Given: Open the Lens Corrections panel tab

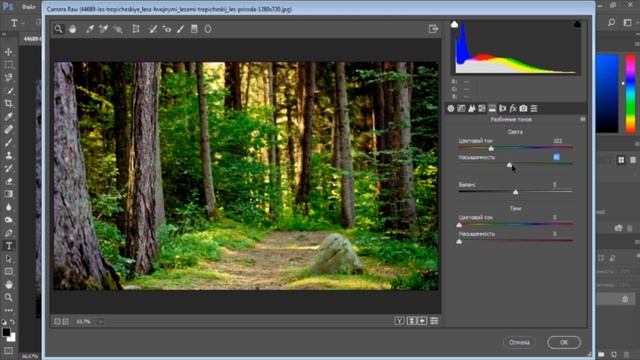Looking at the screenshot, I should (502, 108).
